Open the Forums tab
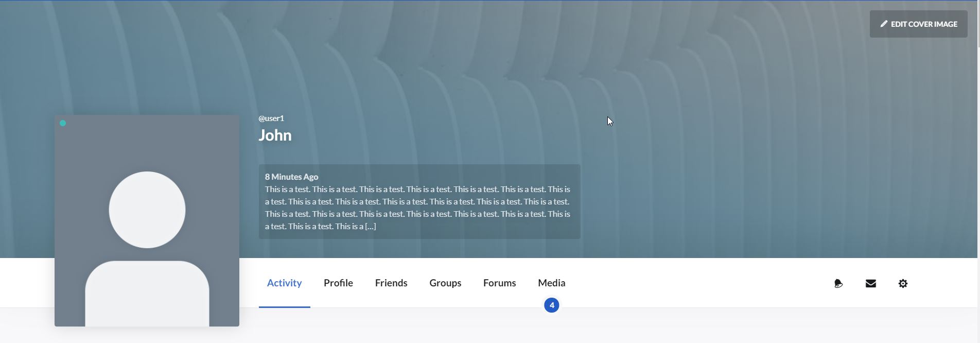980x343 pixels. tap(499, 283)
